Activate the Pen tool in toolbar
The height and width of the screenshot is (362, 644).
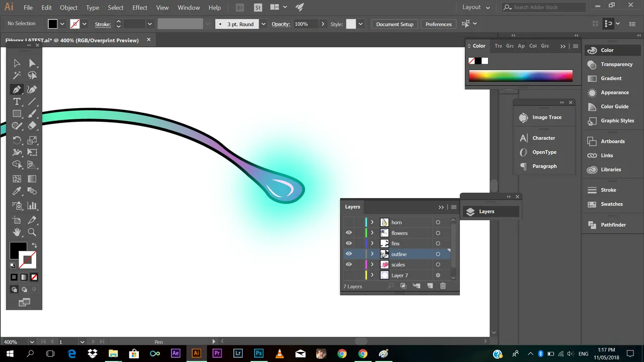point(17,89)
